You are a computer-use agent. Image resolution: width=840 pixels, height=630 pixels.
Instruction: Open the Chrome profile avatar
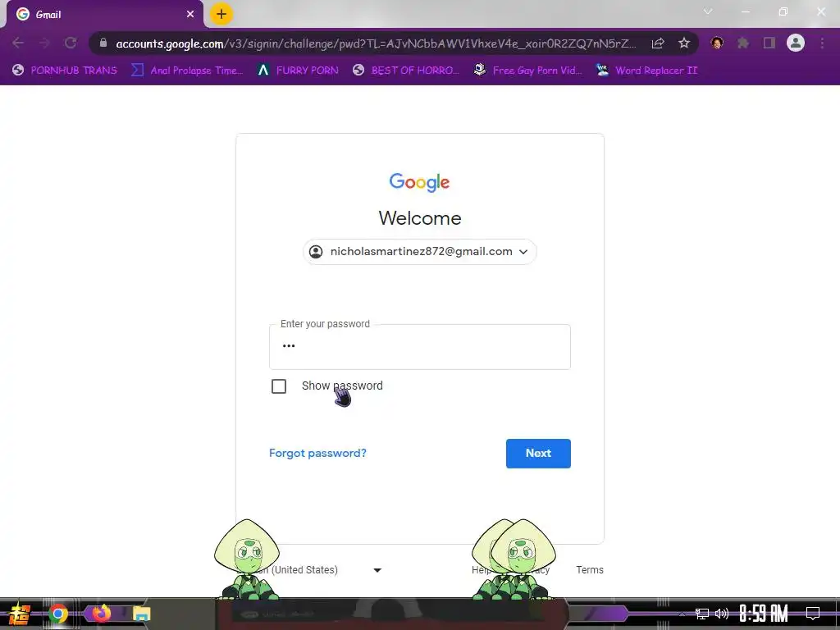(796, 43)
